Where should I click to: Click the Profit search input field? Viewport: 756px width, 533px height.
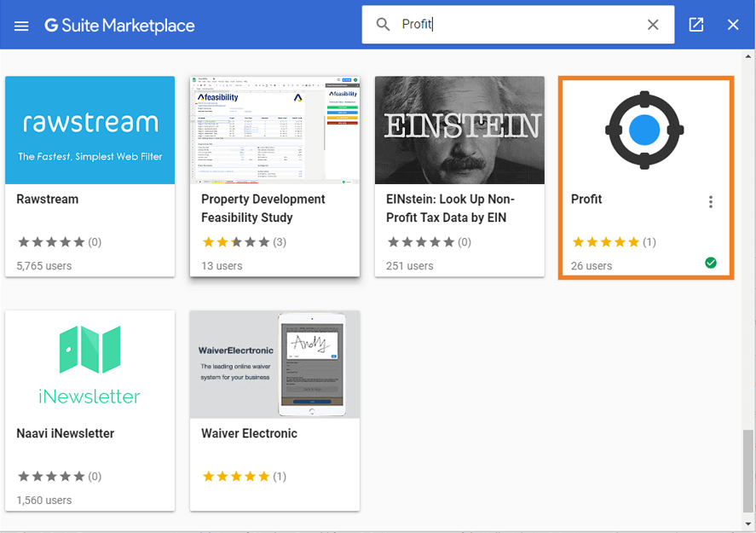click(x=518, y=25)
